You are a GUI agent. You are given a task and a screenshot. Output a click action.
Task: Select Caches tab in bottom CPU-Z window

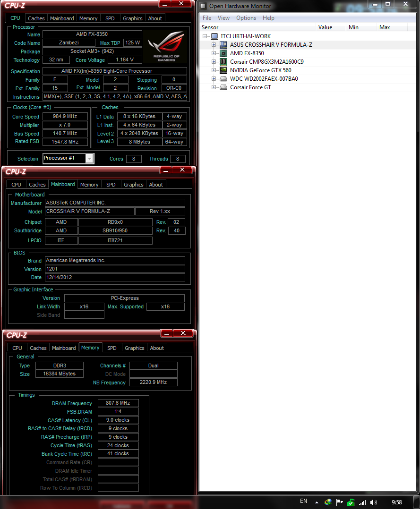(x=38, y=348)
